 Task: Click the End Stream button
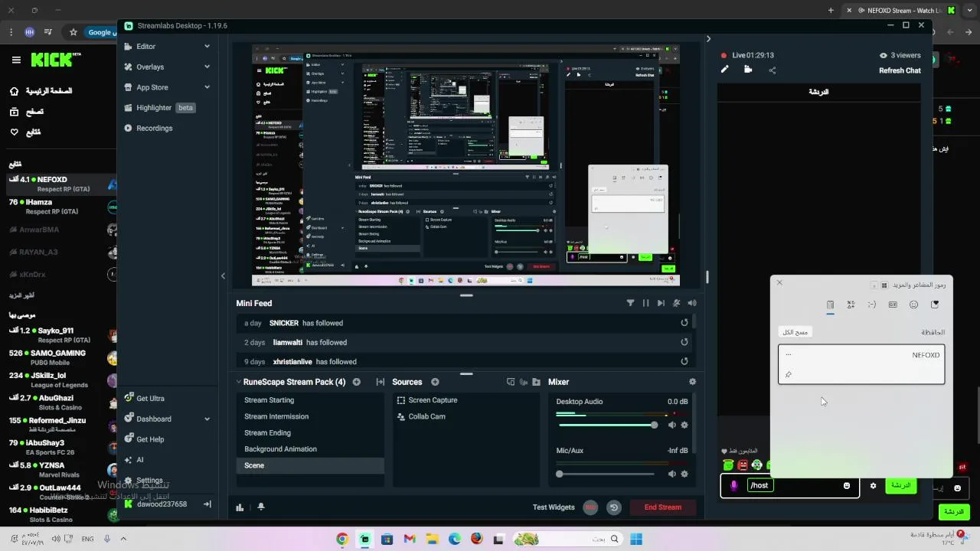(662, 507)
